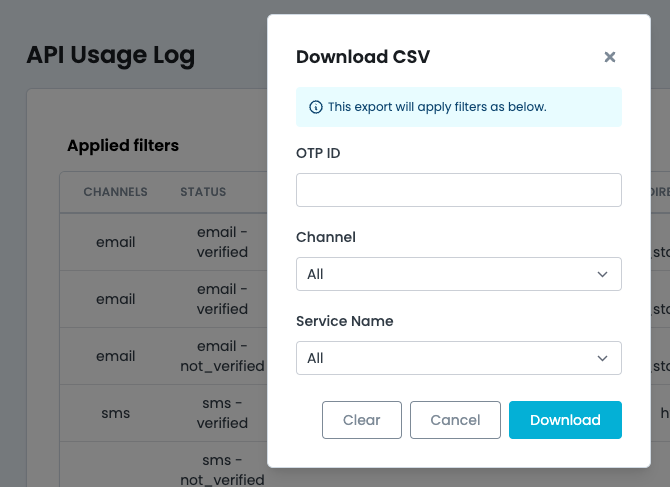Click the info icon in the export banner
This screenshot has width=670, height=487.
point(316,107)
